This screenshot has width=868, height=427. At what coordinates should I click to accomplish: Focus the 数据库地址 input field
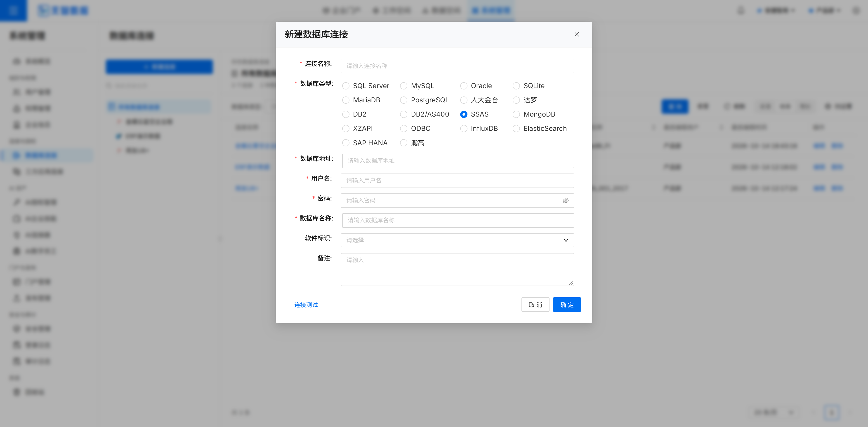click(x=458, y=161)
